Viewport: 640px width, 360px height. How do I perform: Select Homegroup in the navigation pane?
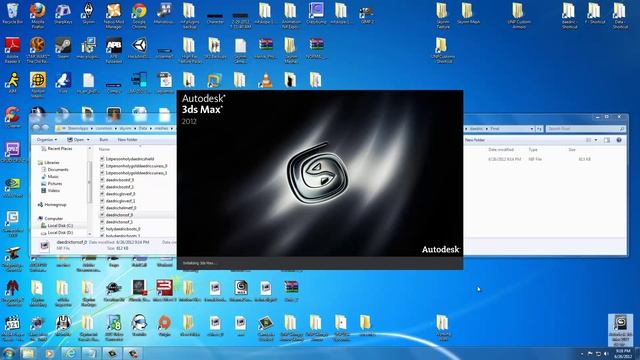coord(52,204)
